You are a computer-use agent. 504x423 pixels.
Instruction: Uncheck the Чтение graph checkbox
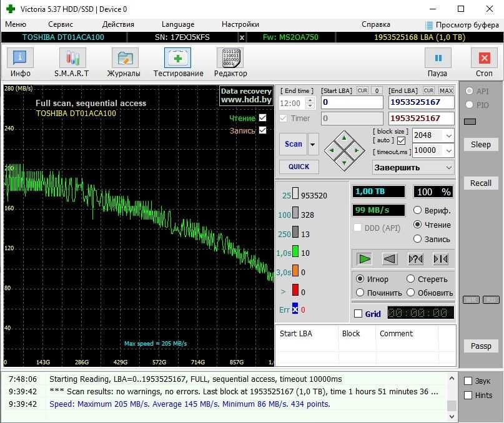(262, 118)
